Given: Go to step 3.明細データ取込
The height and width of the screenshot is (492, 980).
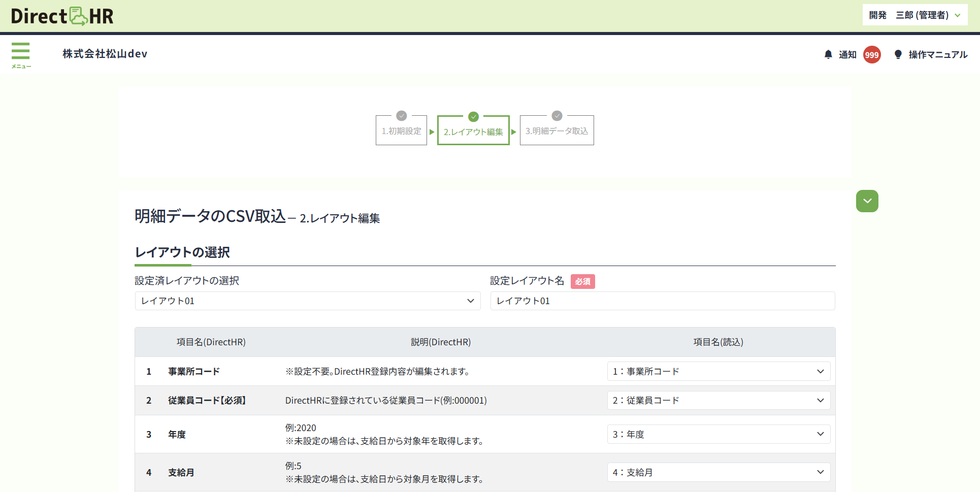Looking at the screenshot, I should (x=557, y=132).
